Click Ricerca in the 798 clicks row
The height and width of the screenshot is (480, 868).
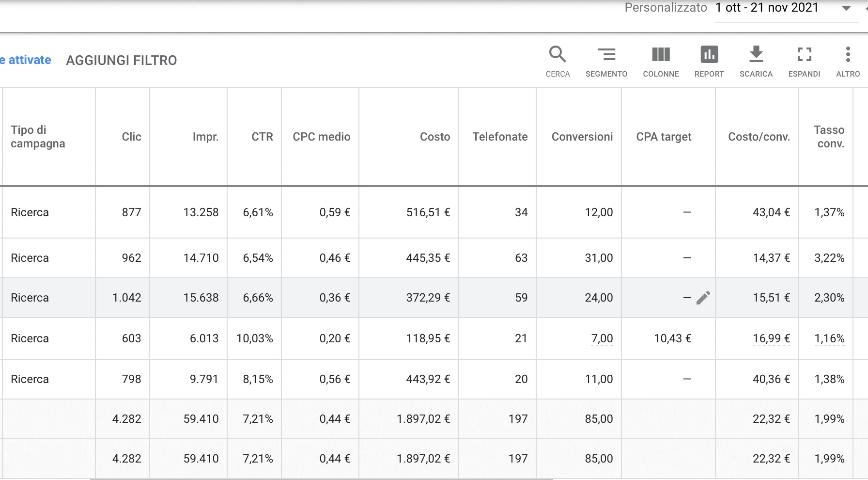(x=30, y=379)
